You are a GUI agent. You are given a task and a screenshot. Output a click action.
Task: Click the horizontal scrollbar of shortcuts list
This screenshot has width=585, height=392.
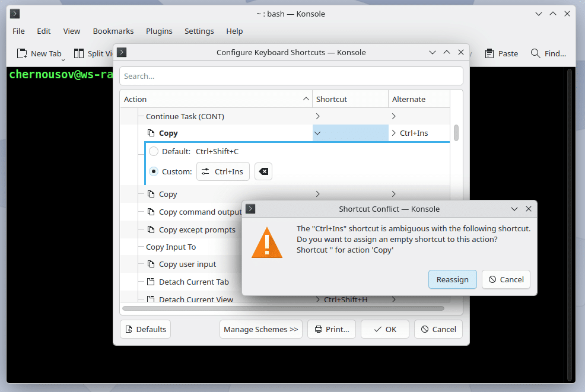tap(283, 308)
